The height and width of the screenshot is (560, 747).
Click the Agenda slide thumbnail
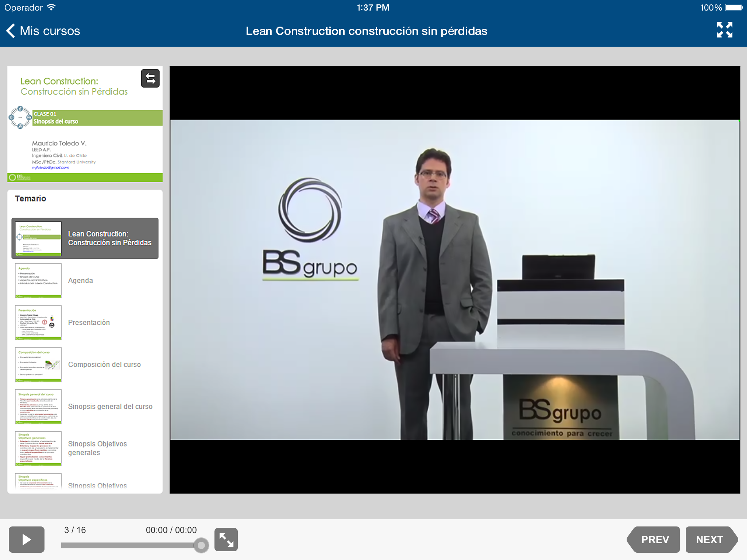[x=38, y=280]
